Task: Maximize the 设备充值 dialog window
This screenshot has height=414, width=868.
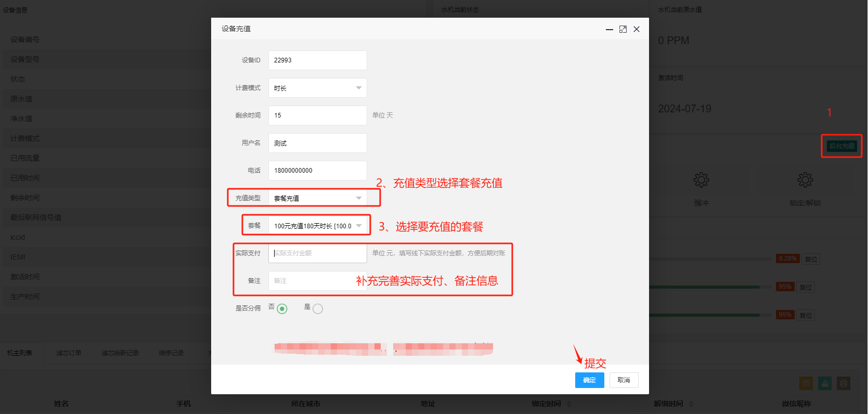Action: (x=623, y=29)
